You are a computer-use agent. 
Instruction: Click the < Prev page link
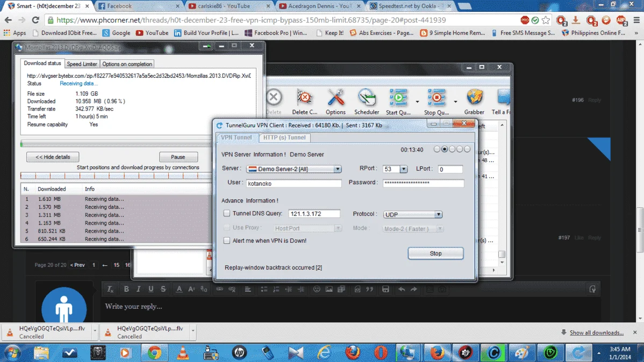(77, 265)
